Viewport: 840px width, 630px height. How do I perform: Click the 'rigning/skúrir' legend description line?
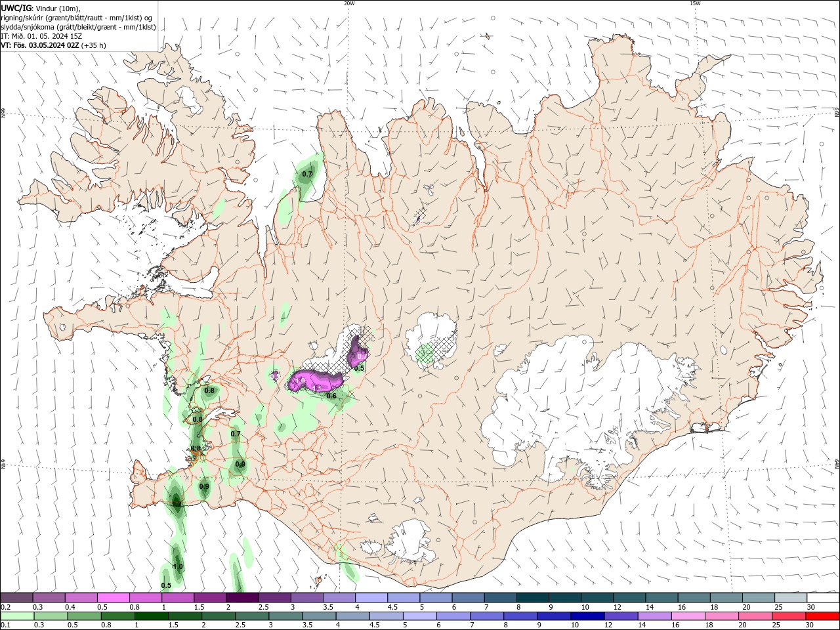pos(77,18)
